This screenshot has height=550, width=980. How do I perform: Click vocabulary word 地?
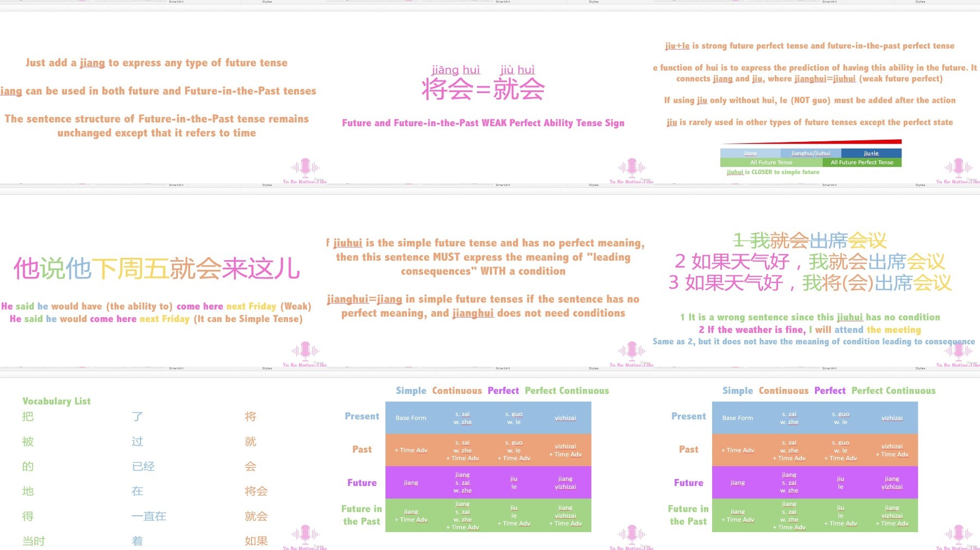pos(28,491)
